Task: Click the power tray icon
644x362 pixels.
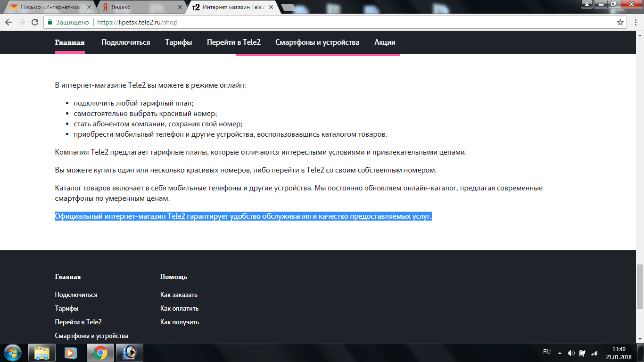Action: [582, 353]
